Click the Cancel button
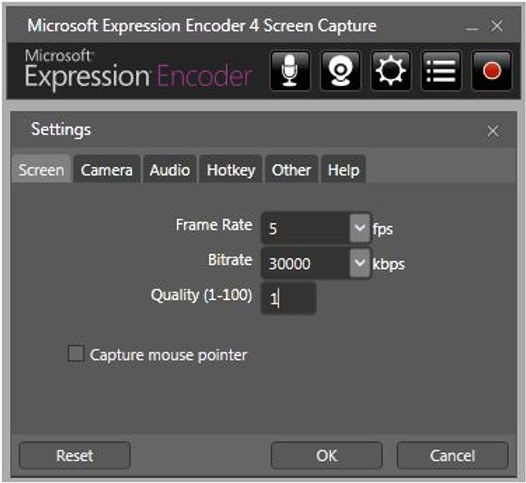The height and width of the screenshot is (483, 526). click(x=453, y=455)
